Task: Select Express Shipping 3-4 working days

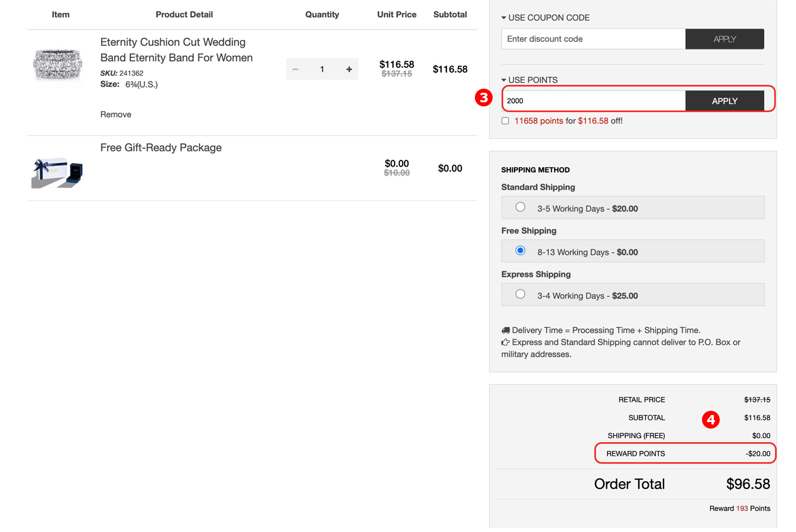Action: coord(520,294)
